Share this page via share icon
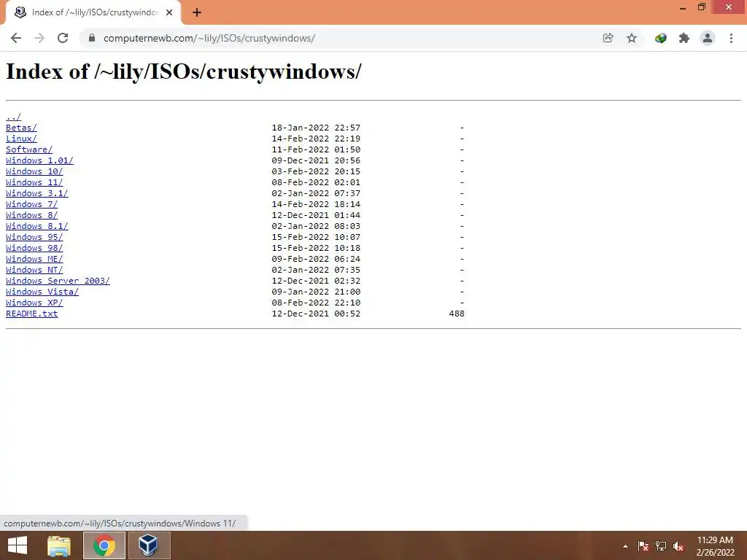This screenshot has width=747, height=560. coord(608,38)
